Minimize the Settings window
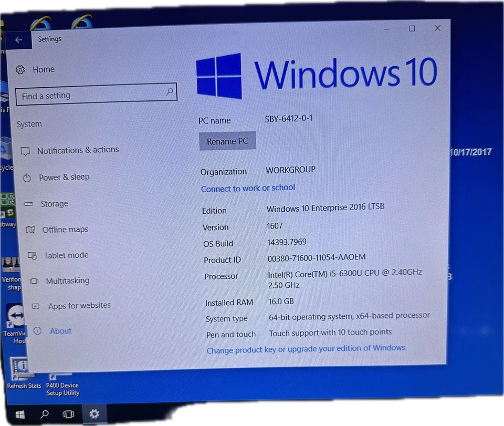Screen dimensions: 504x426 pos(386,29)
